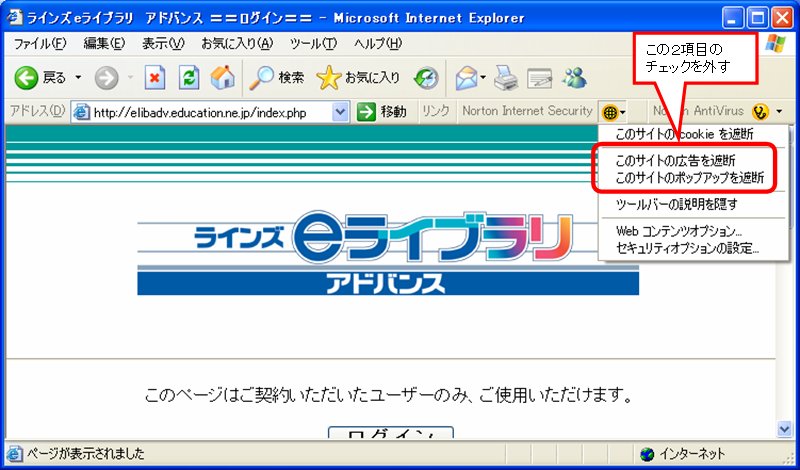Click the notice text このページはご契約いただいた…
The image size is (800, 470).
tap(390, 395)
